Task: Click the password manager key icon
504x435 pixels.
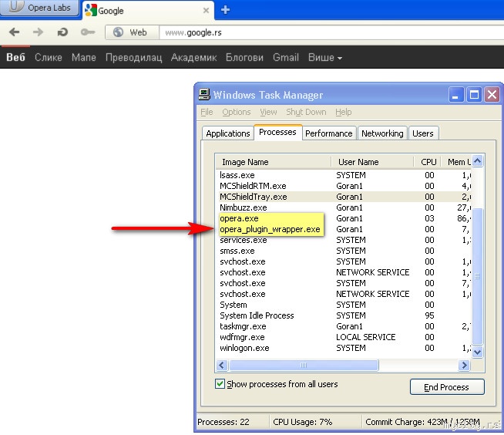Action: click(87, 32)
